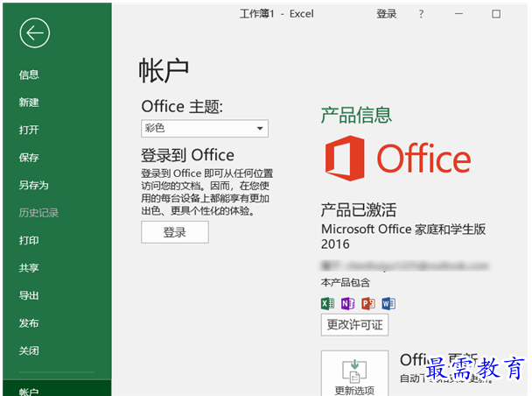
Task: Open the 导出 page
Action: pos(29,295)
